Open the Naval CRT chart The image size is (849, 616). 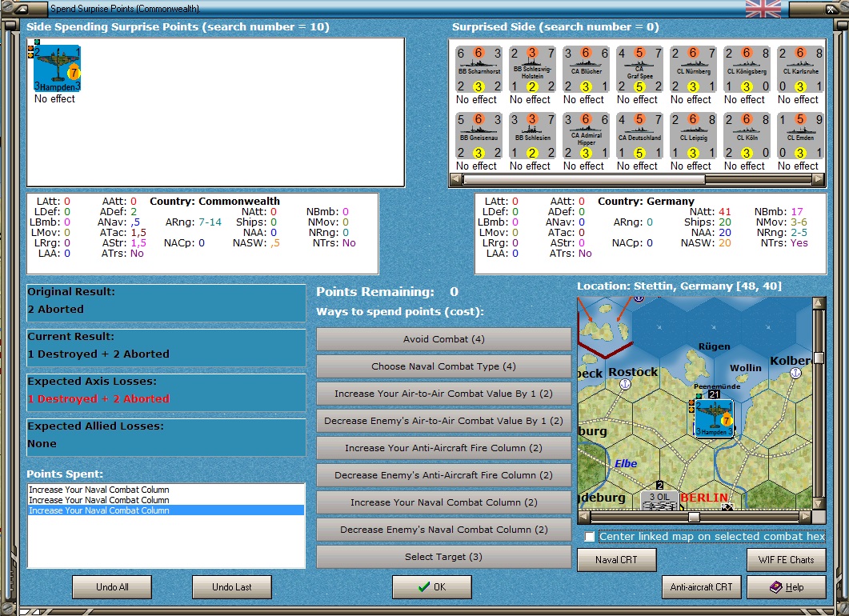[x=617, y=560]
